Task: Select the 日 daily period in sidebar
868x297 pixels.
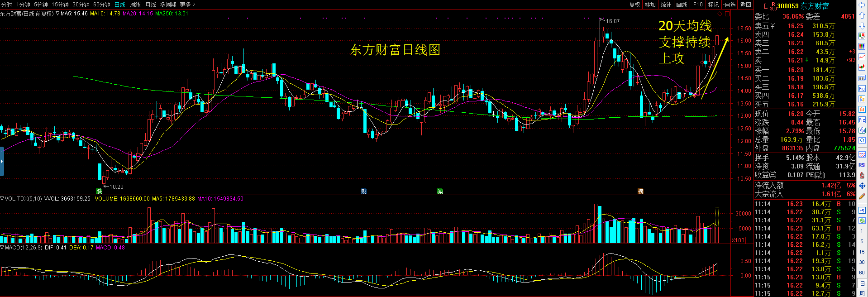Action: pyautogui.click(x=862, y=283)
